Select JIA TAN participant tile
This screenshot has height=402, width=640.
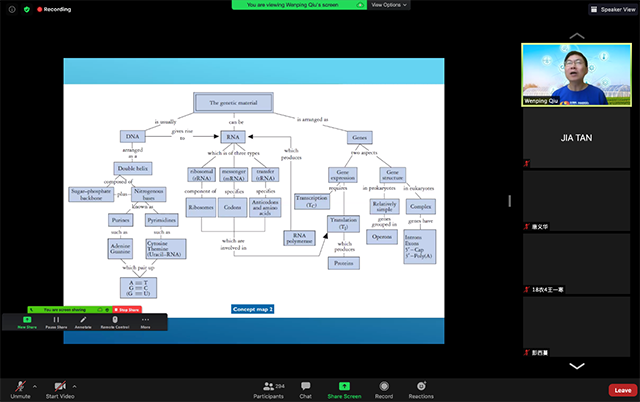pyautogui.click(x=576, y=138)
